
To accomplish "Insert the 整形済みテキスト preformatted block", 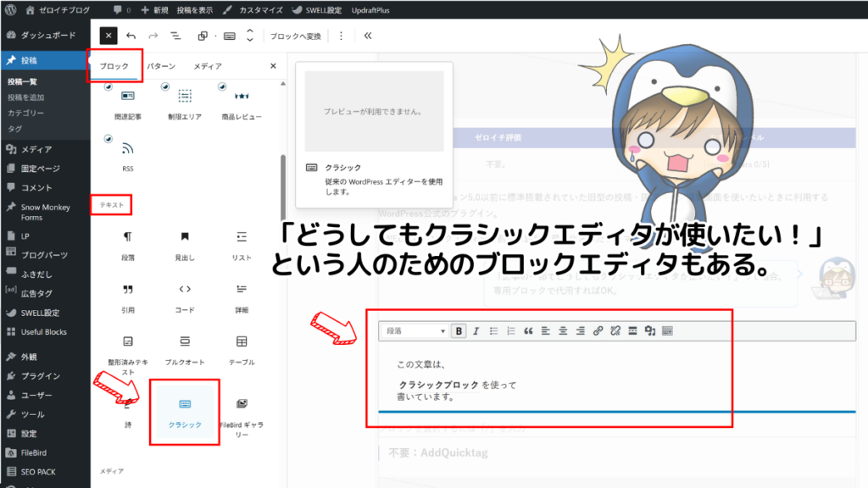I will click(x=128, y=355).
